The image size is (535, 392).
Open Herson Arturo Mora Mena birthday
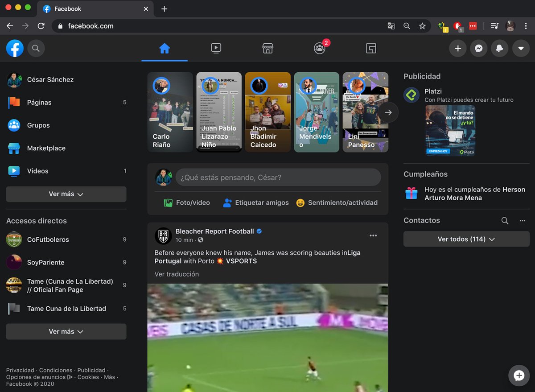(x=466, y=194)
